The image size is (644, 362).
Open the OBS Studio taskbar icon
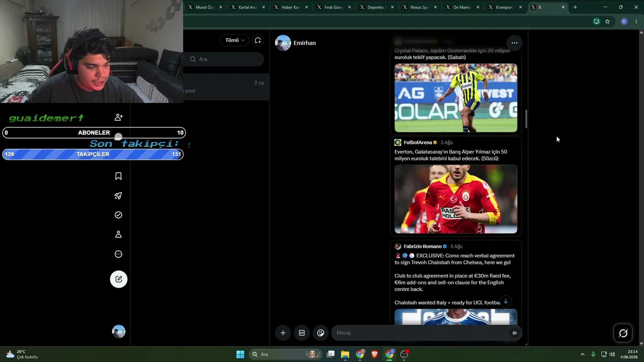404,354
